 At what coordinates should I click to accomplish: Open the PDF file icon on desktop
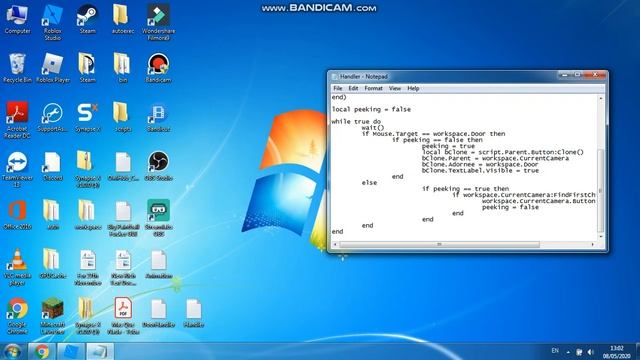(x=122, y=316)
